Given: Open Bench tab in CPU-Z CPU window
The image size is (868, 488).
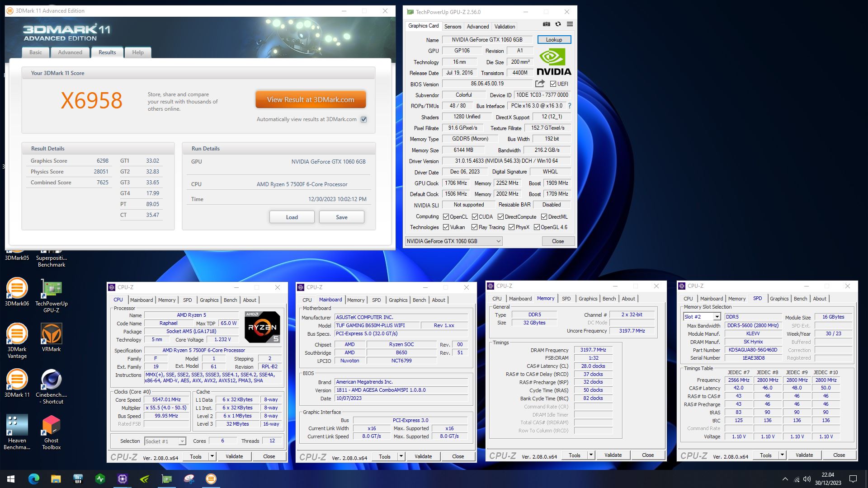Looking at the screenshot, I should [230, 300].
